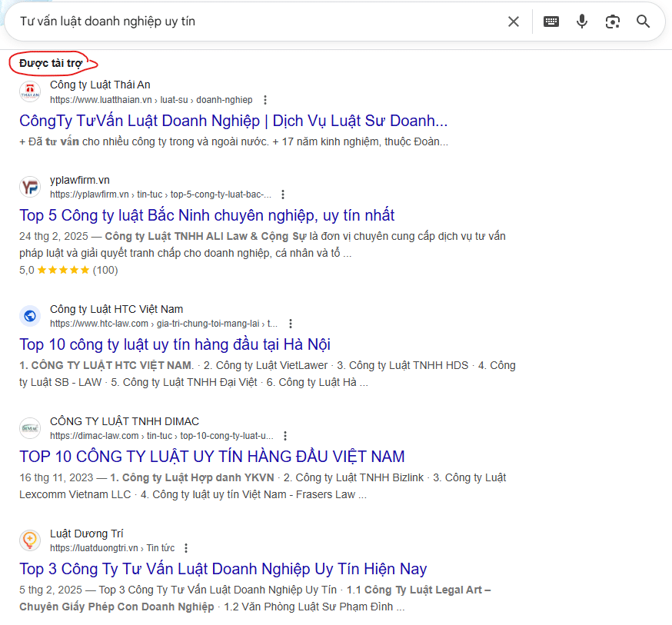Start voice search with microphone icon
This screenshot has width=672, height=625.
pyautogui.click(x=582, y=22)
